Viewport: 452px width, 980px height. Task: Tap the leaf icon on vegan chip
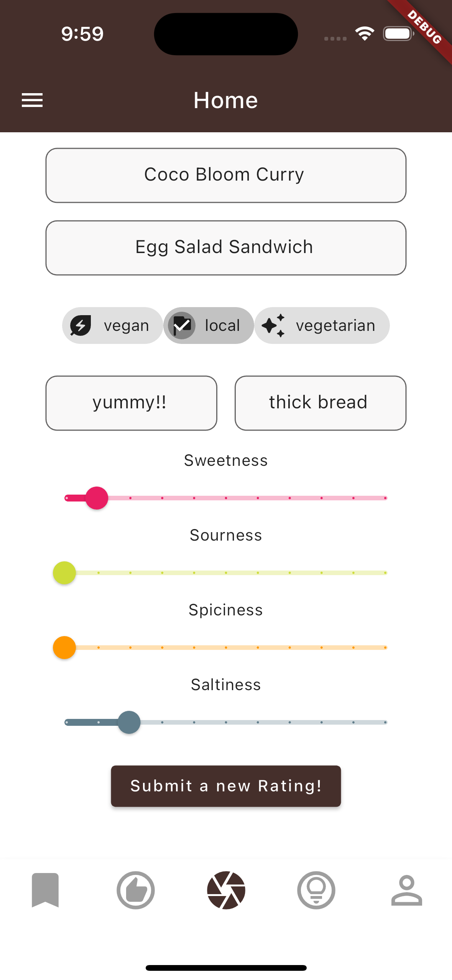point(81,326)
